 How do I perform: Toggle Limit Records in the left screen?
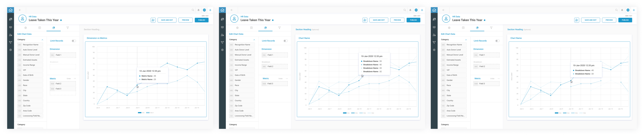click(74, 41)
